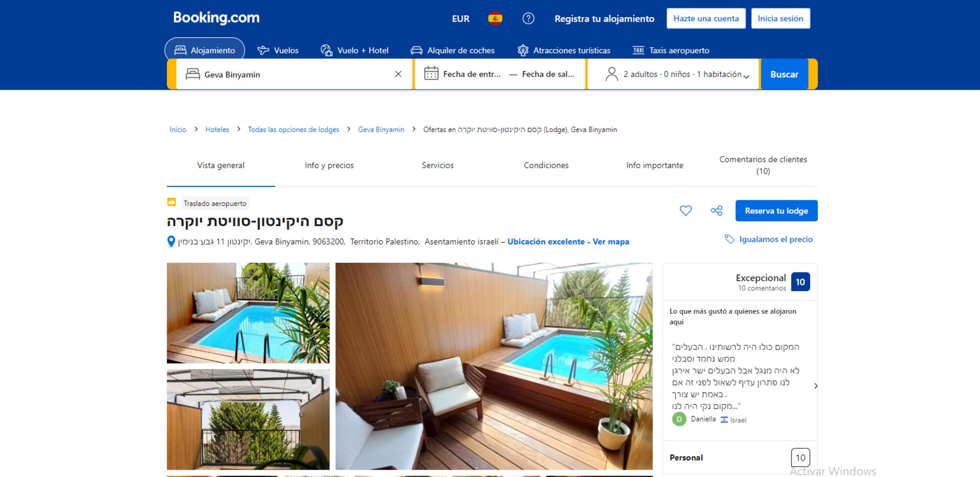Click the Geva Binyamin breadcrumb link

[x=381, y=129]
